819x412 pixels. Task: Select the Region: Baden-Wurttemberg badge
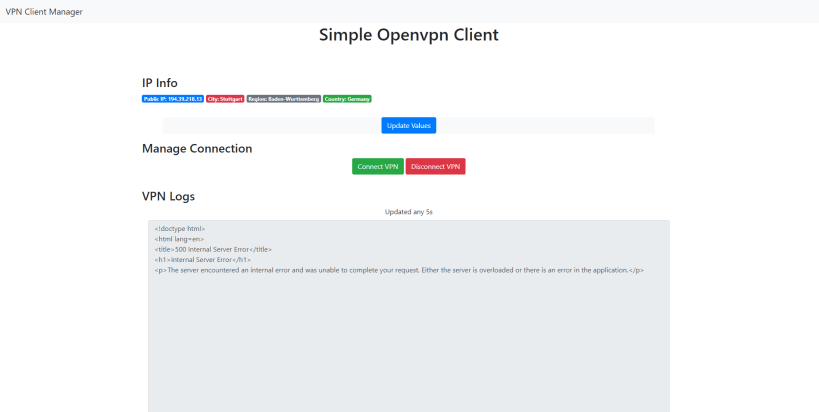(284, 99)
